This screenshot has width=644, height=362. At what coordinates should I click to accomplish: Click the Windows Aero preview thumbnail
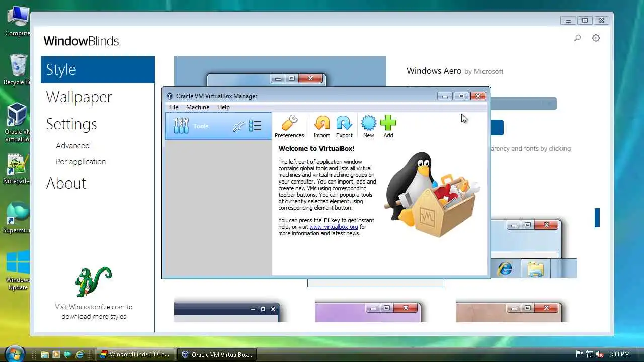(280, 71)
